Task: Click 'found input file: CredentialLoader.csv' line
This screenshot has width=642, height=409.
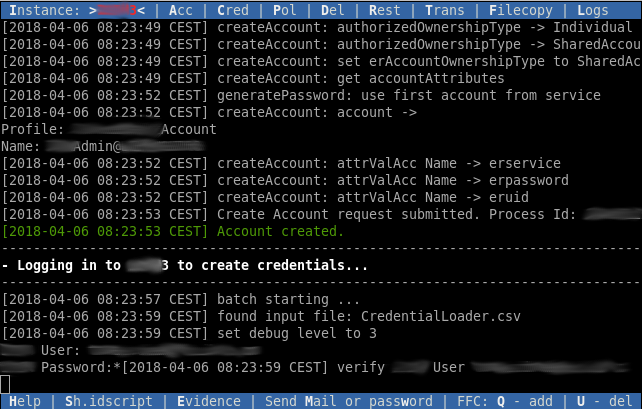Action: click(x=261, y=316)
